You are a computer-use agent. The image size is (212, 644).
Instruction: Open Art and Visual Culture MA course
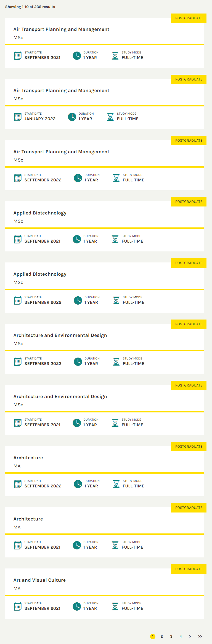(x=39, y=580)
